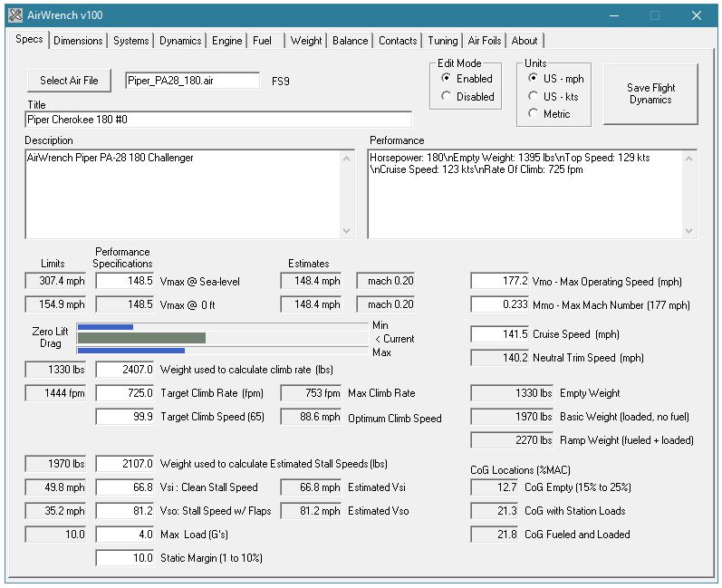722x588 pixels.
Task: Click Save Flight Dynamics button
Action: pos(650,94)
